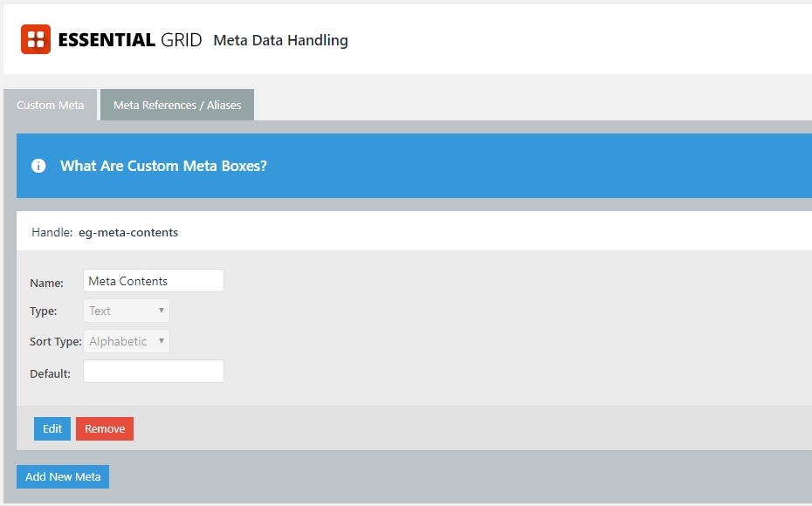Click the Meta Data Handling heading
The height and width of the screenshot is (506, 812).
coord(280,40)
